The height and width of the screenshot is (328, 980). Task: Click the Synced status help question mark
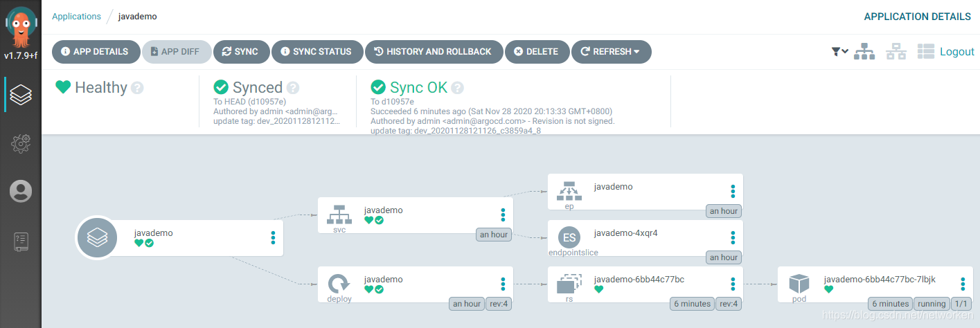click(x=293, y=88)
